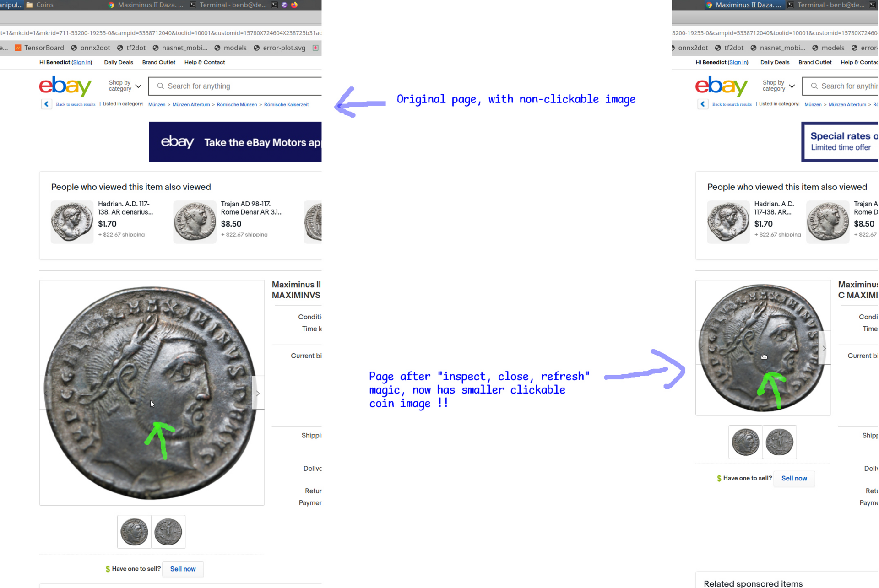The image size is (879, 588).
Task: Click next-image chevron on left large coin
Action: 258,393
